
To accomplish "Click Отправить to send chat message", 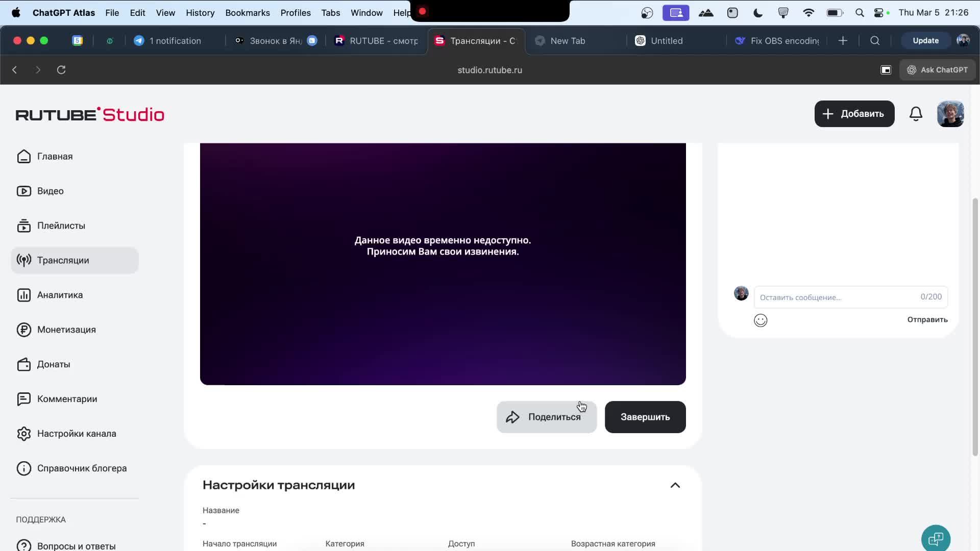I will pyautogui.click(x=927, y=320).
